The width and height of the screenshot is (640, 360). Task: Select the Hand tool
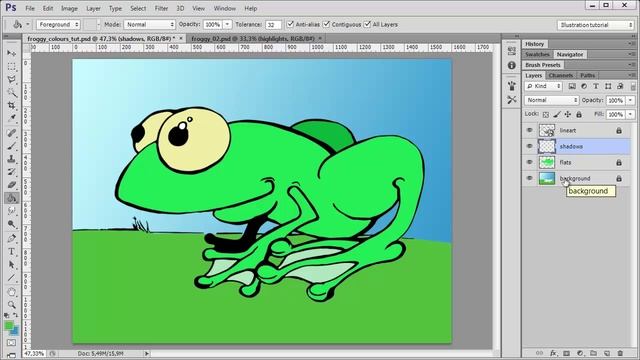click(11, 292)
